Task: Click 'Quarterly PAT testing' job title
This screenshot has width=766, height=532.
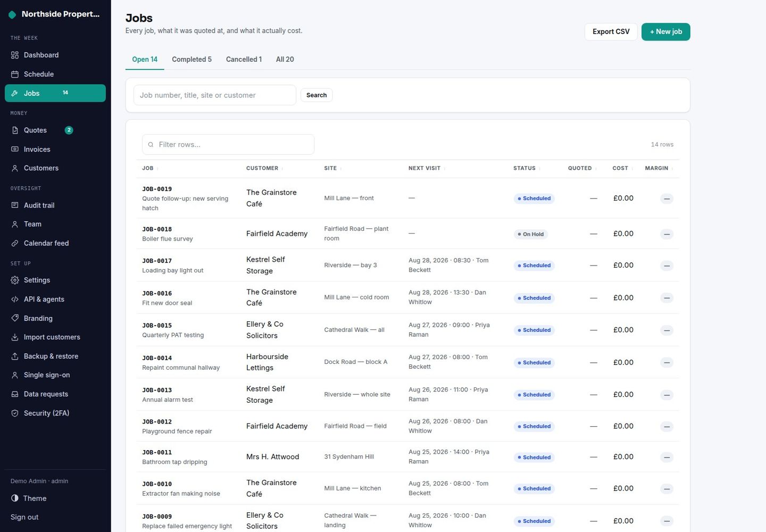Action: (x=173, y=335)
